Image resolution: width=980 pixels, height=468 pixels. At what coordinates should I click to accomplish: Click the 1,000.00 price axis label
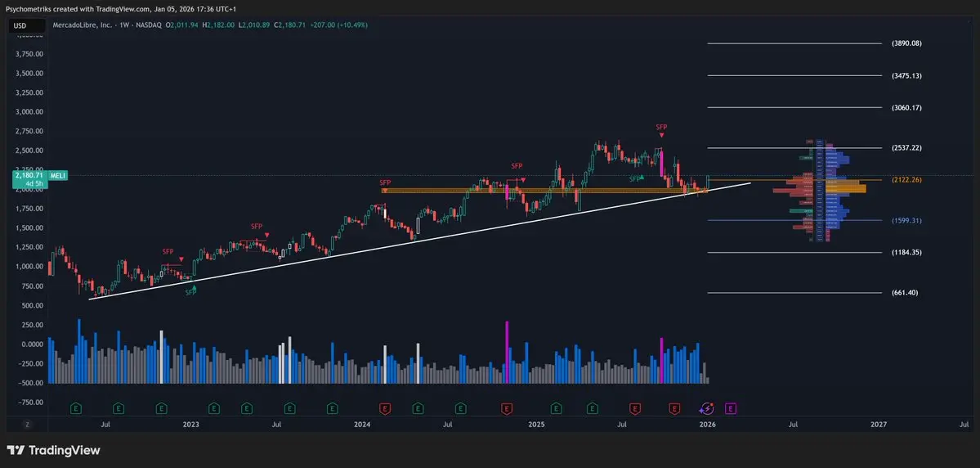(29, 267)
